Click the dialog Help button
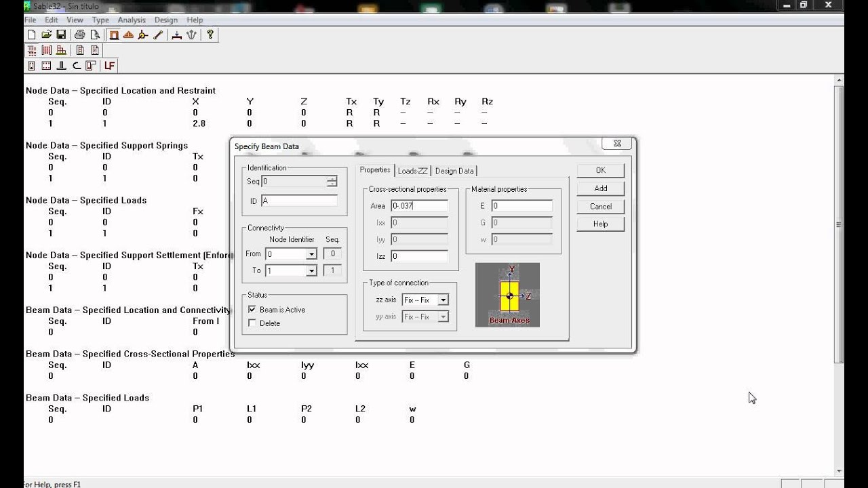868x488 pixels. coord(601,224)
